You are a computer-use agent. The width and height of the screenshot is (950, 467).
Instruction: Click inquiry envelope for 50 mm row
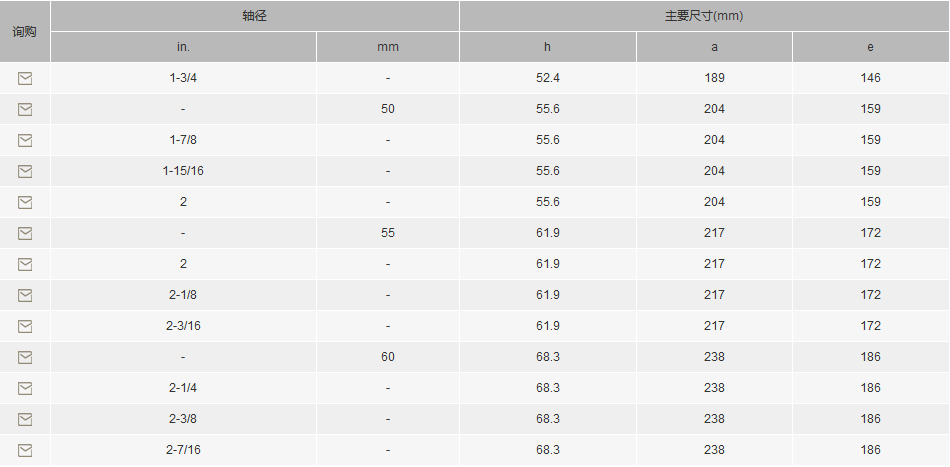(25, 109)
